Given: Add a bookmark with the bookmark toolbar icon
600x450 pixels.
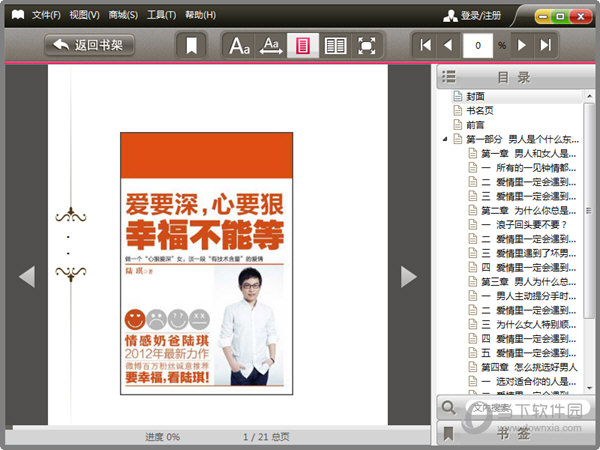Looking at the screenshot, I should (191, 46).
